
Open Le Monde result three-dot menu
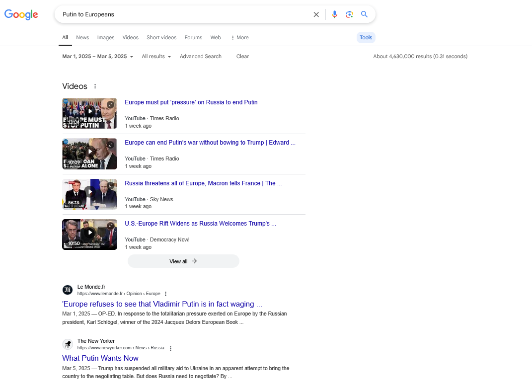[x=166, y=294]
